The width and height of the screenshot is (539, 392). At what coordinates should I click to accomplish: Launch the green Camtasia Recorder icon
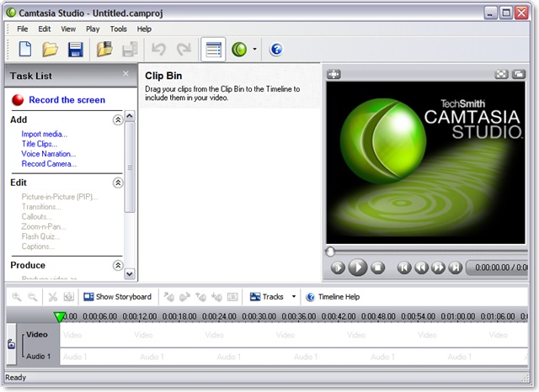coord(239,50)
